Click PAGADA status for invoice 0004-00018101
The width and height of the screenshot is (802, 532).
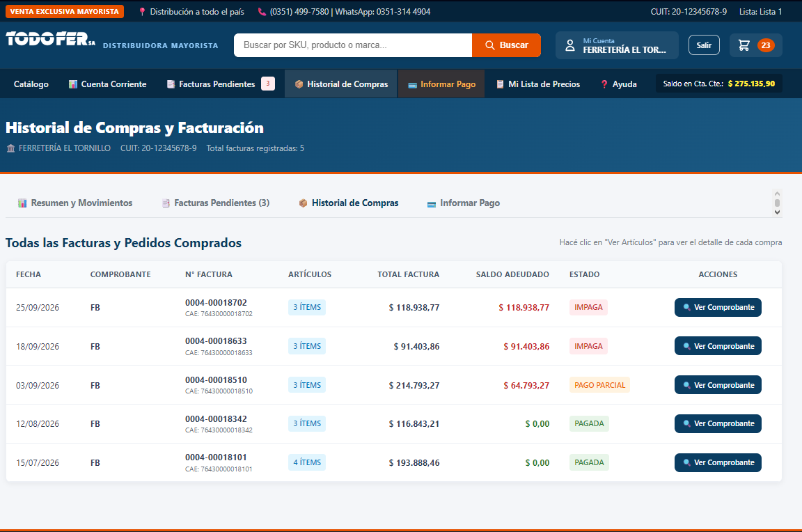[x=589, y=462]
